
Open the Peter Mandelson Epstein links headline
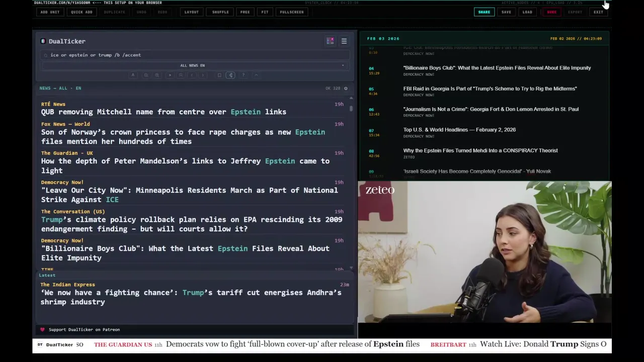pos(185,166)
